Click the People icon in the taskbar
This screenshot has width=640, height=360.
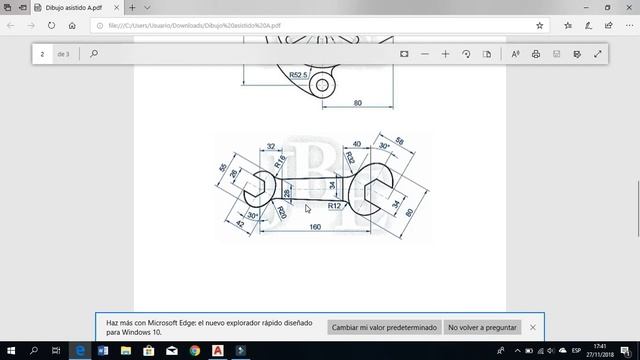[500, 351]
